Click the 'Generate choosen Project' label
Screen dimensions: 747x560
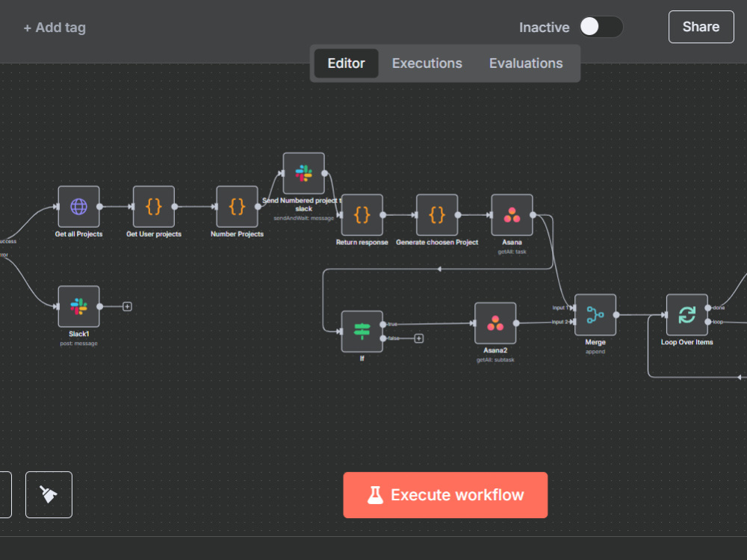(x=437, y=243)
